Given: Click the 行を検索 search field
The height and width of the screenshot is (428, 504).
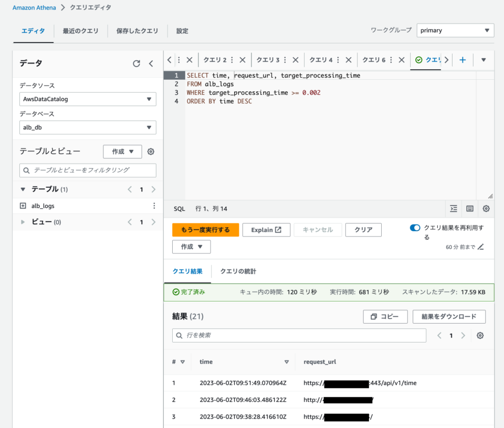Looking at the screenshot, I should [299, 335].
